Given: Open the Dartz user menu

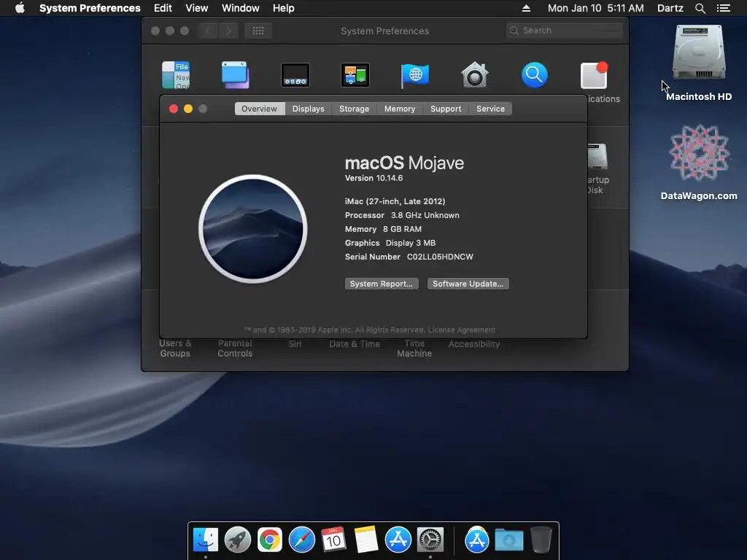Looking at the screenshot, I should click(670, 8).
